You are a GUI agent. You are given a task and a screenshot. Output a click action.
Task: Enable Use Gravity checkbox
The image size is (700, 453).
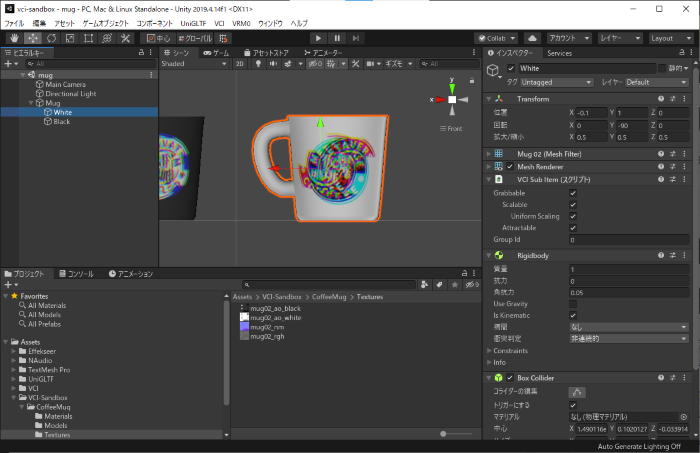(573, 304)
